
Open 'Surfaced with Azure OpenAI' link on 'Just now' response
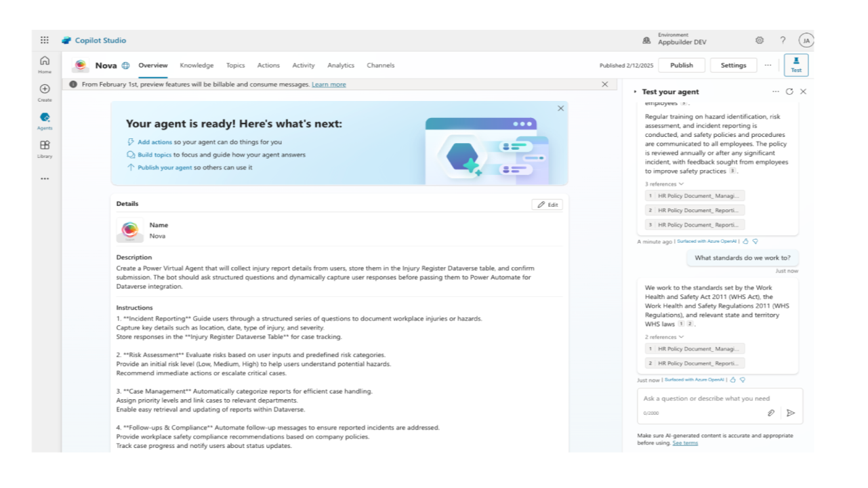694,380
